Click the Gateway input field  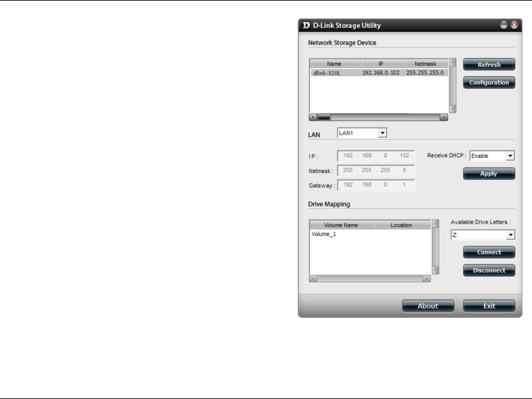(376, 185)
